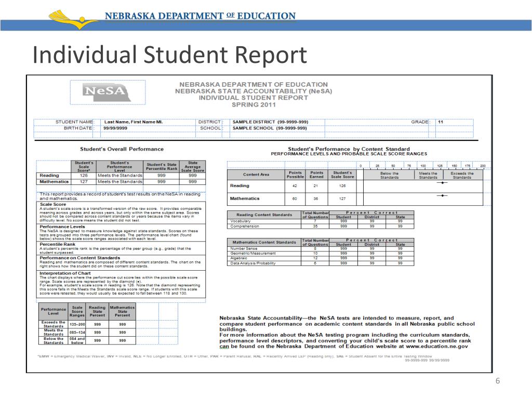Click 'Exceeds the Standards' chart column header
Screen dimensions: 532x399
pyautogui.click(x=462, y=175)
